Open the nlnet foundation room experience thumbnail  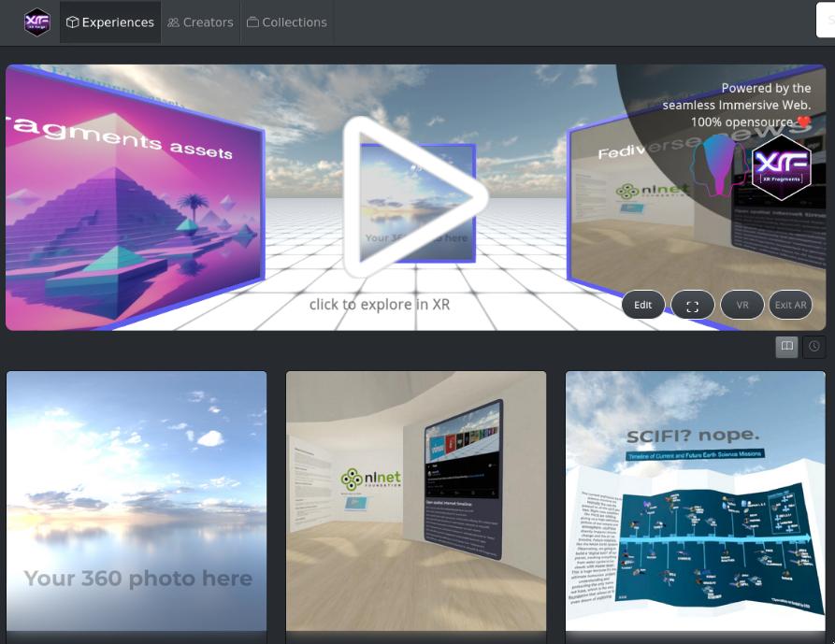pos(416,501)
